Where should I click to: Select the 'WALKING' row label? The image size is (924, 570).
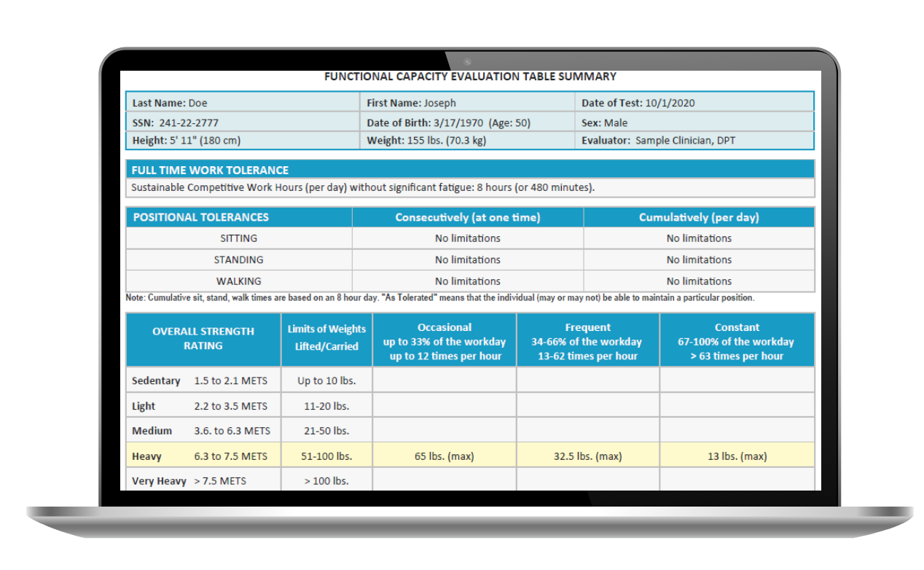tap(239, 281)
